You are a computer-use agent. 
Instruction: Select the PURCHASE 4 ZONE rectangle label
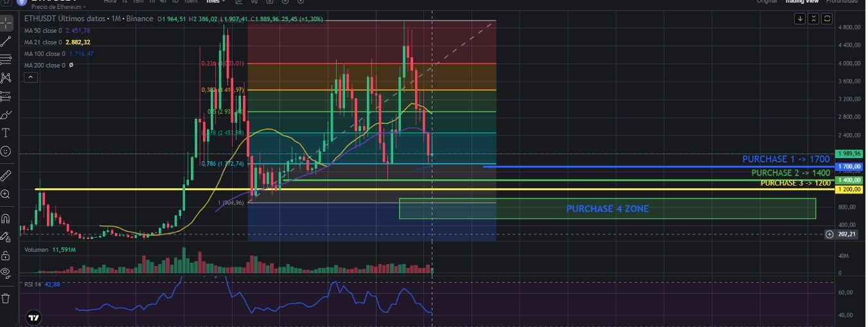pyautogui.click(x=607, y=208)
